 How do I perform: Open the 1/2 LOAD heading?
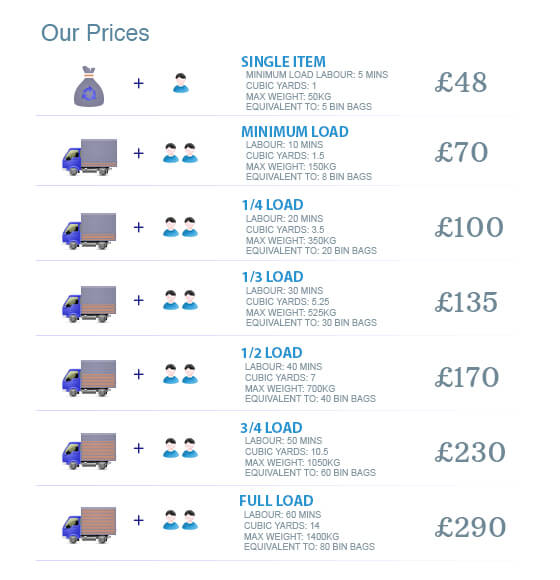click(x=272, y=353)
